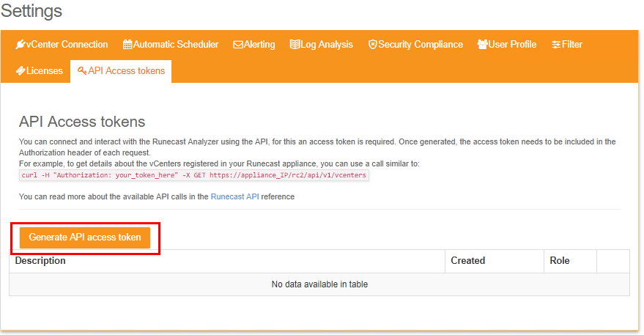The width and height of the screenshot is (644, 335).
Task: Click the Security Compliance shield icon
Action: 372,45
